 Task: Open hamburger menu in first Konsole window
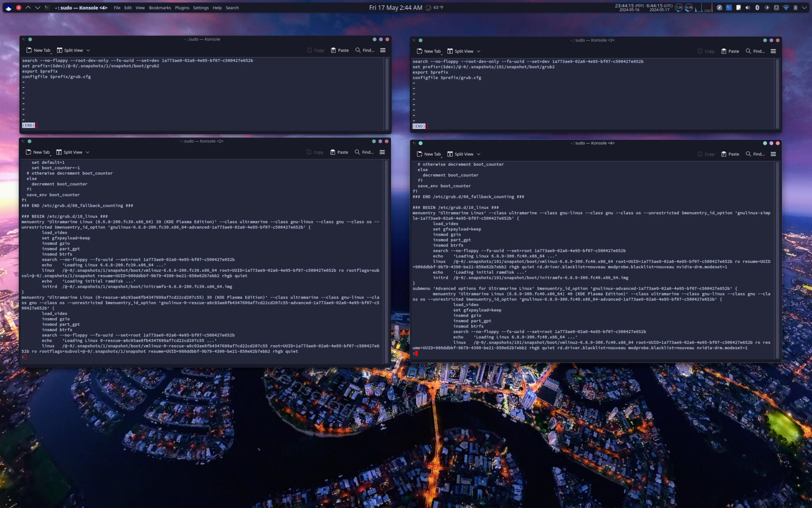point(383,50)
